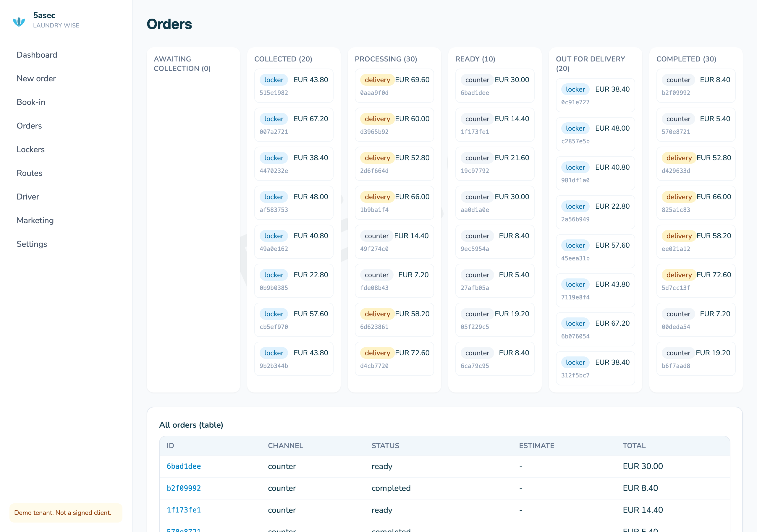This screenshot has width=757, height=532.
Task: Select collected order card 007a2721
Action: click(294, 125)
